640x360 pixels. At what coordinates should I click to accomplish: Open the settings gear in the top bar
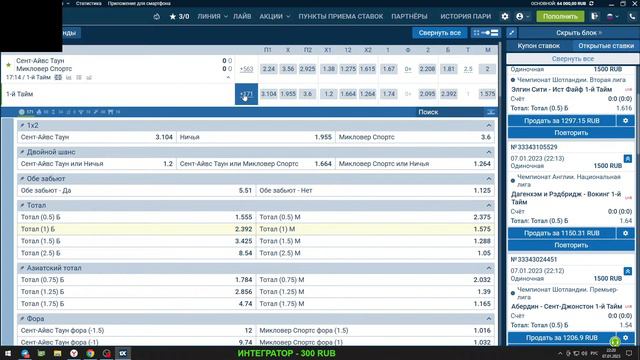(x=505, y=16)
